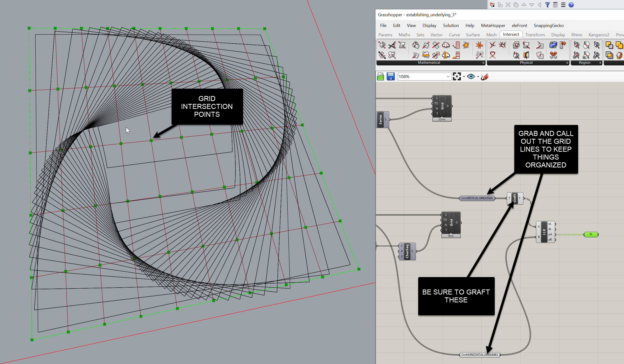Open the Solution menu
624x364 pixels.
451,26
